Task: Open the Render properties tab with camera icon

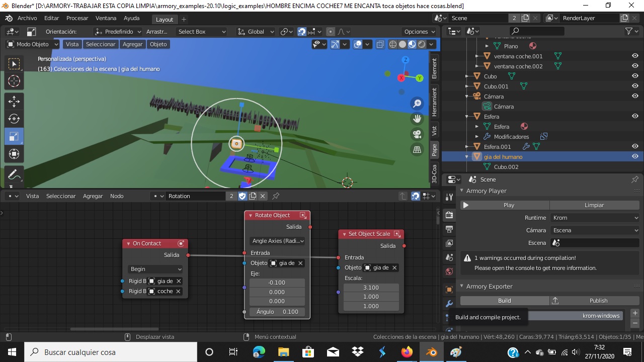Action: point(449,215)
